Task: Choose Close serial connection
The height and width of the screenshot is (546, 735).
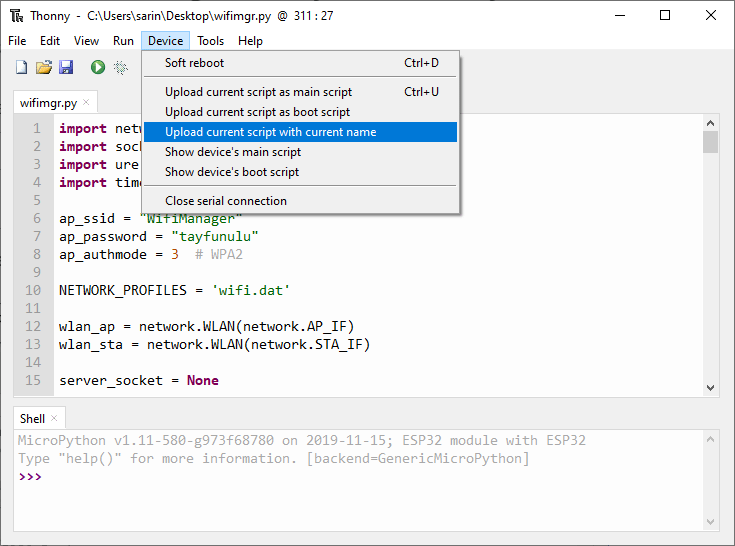Action: 300,201
